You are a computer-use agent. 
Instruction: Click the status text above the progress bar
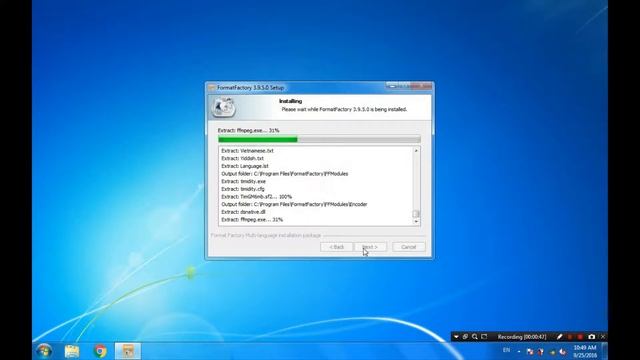tap(249, 130)
